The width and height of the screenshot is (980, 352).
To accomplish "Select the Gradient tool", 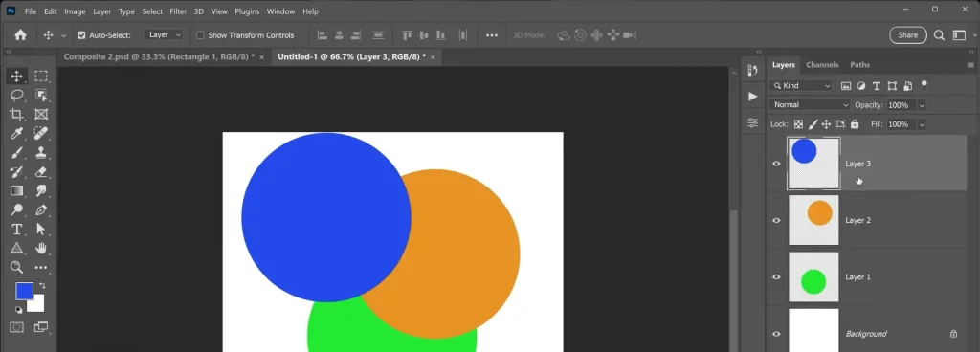I will 17,190.
